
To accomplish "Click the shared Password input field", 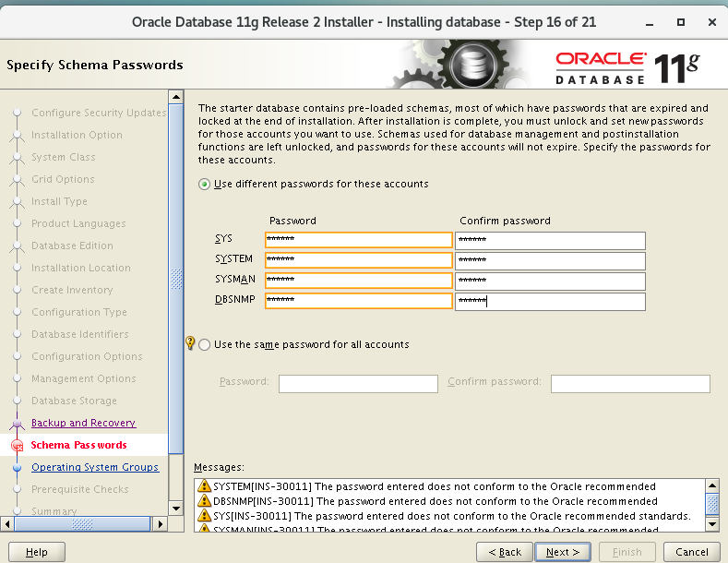I will (358, 384).
